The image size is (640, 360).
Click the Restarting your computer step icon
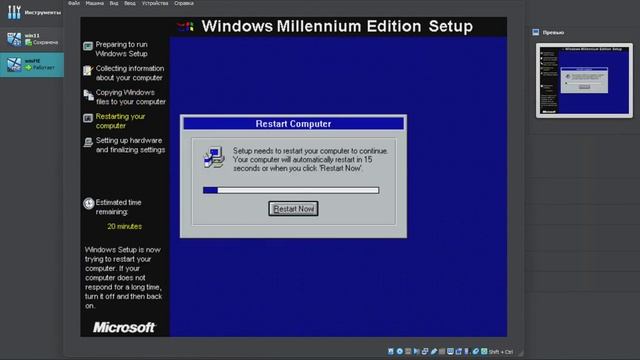click(x=88, y=118)
